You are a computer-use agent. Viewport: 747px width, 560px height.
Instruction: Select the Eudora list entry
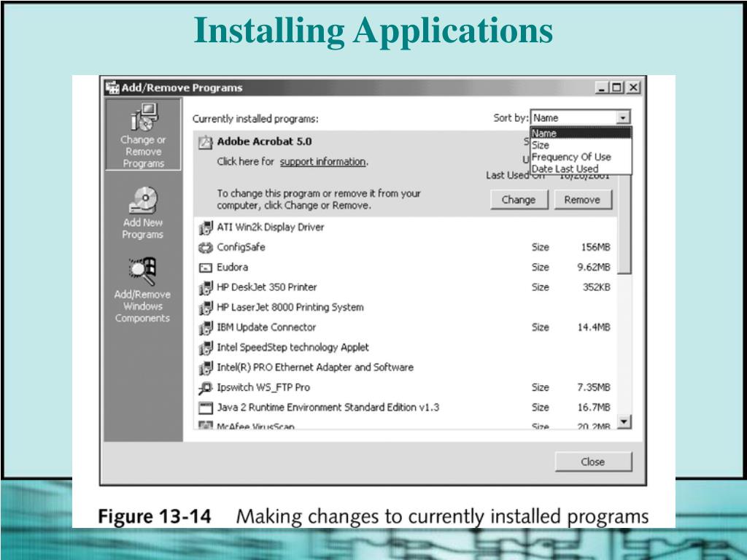pos(406,268)
